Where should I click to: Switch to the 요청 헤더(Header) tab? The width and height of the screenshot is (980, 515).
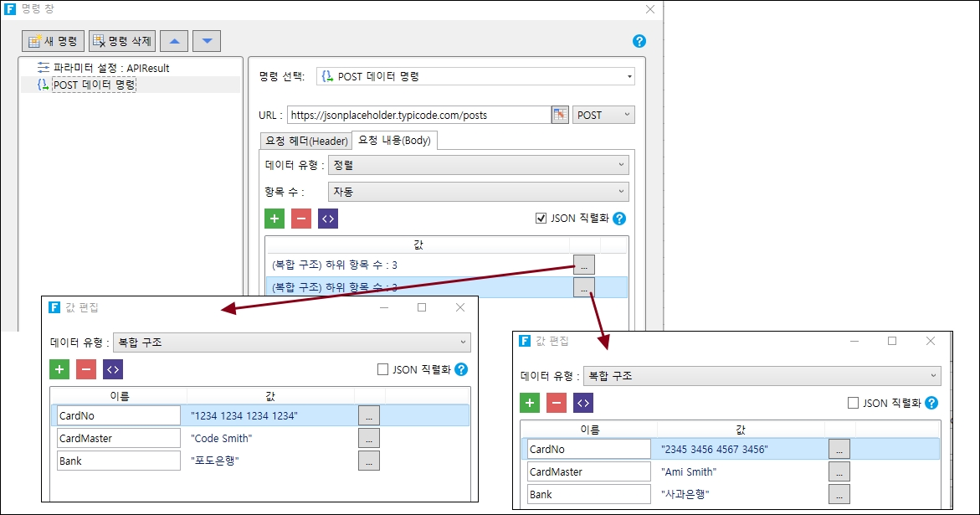point(306,141)
